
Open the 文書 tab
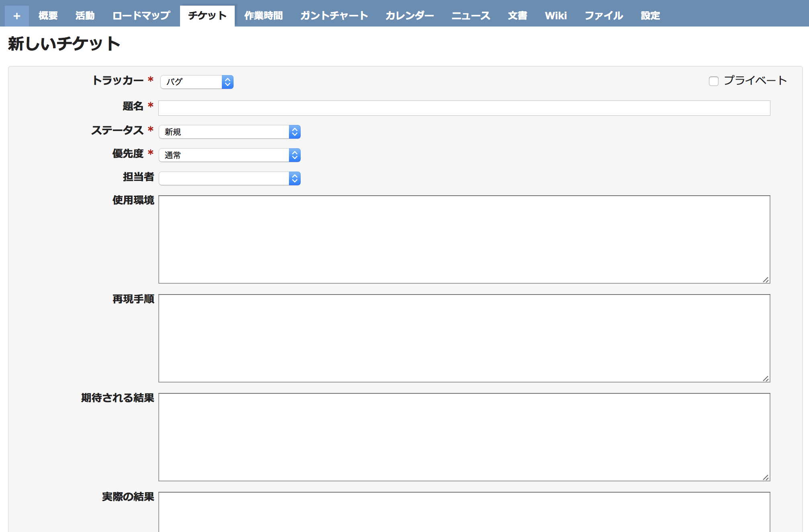(518, 16)
